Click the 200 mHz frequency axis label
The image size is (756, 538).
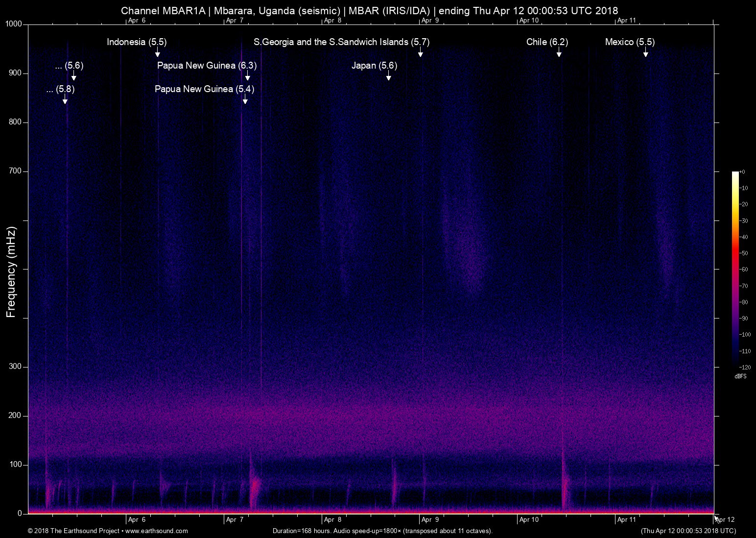pyautogui.click(x=15, y=416)
